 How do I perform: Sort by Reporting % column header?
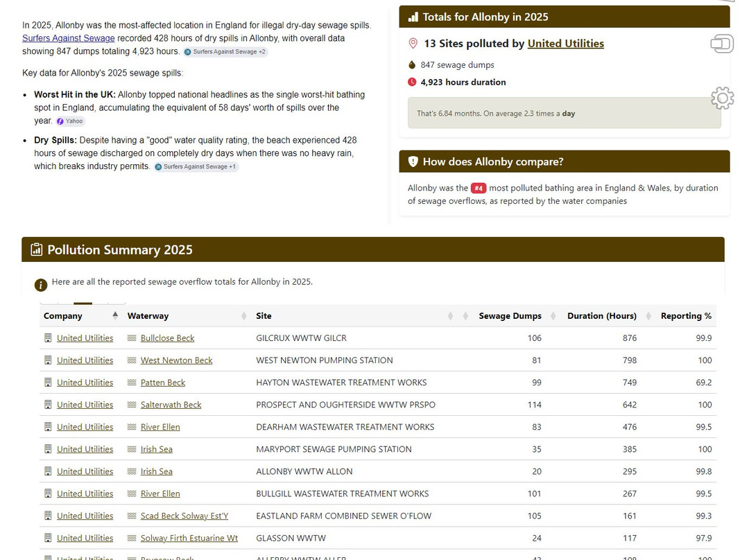[x=686, y=315]
